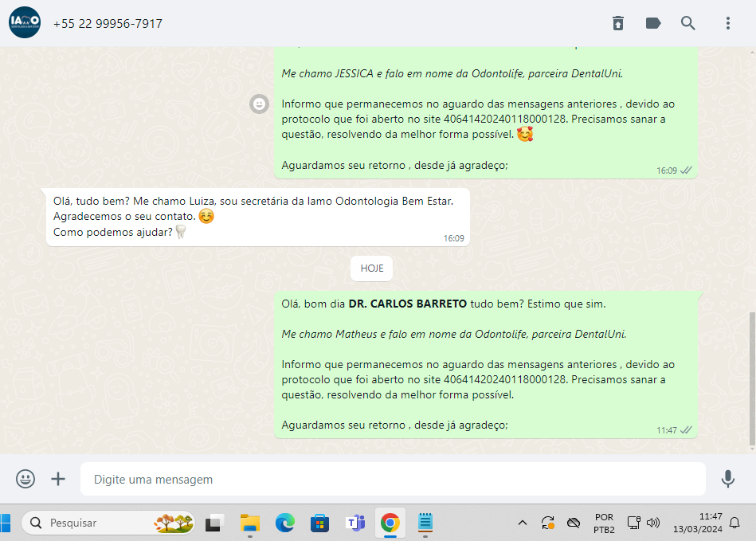756x541 pixels.
Task: Click 'Me chamo Matheus' italic line
Action: pos(454,334)
